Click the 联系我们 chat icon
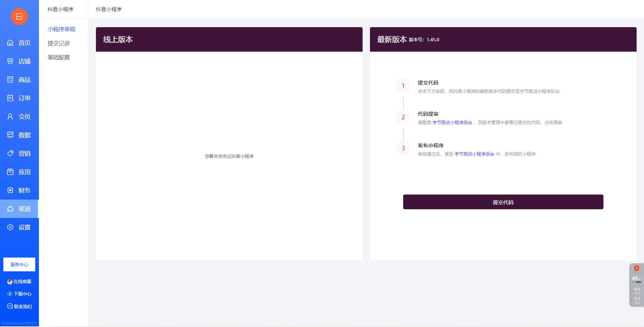Screen dimensions: 644x327 click(x=10, y=306)
